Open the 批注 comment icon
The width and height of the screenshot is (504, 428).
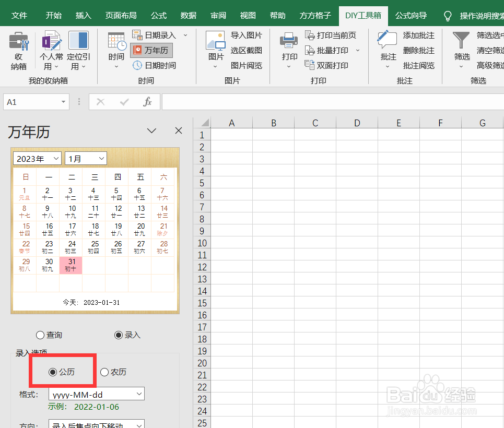tap(388, 40)
